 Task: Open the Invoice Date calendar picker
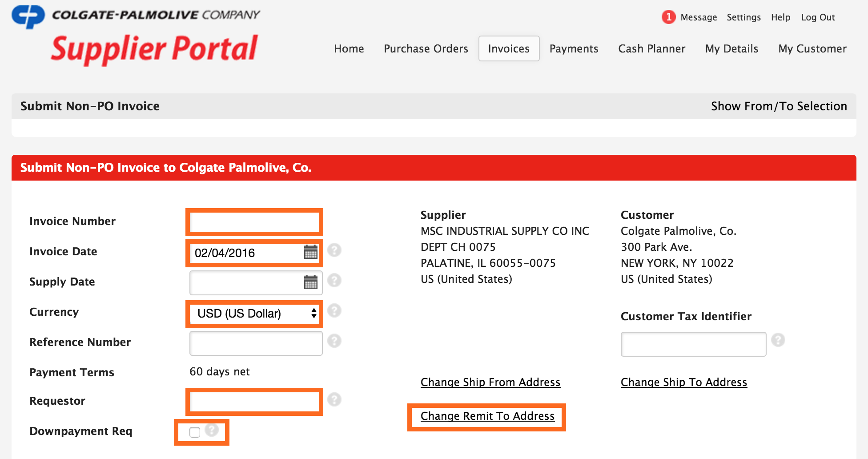[x=310, y=252]
